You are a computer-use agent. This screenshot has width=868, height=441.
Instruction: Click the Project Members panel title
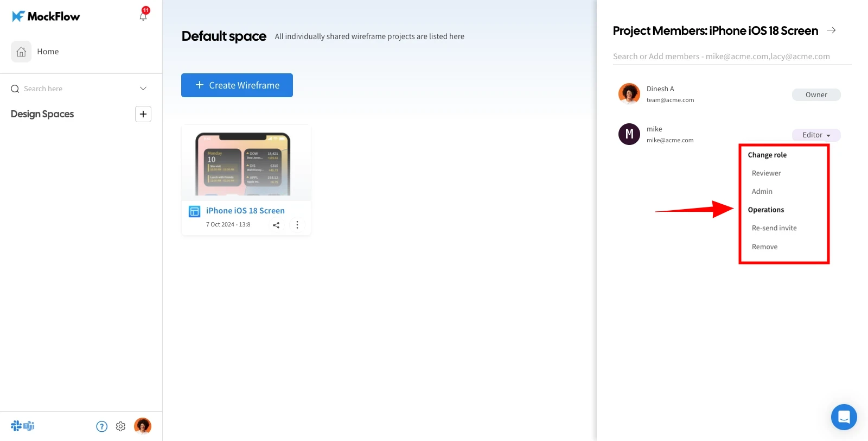(x=716, y=31)
